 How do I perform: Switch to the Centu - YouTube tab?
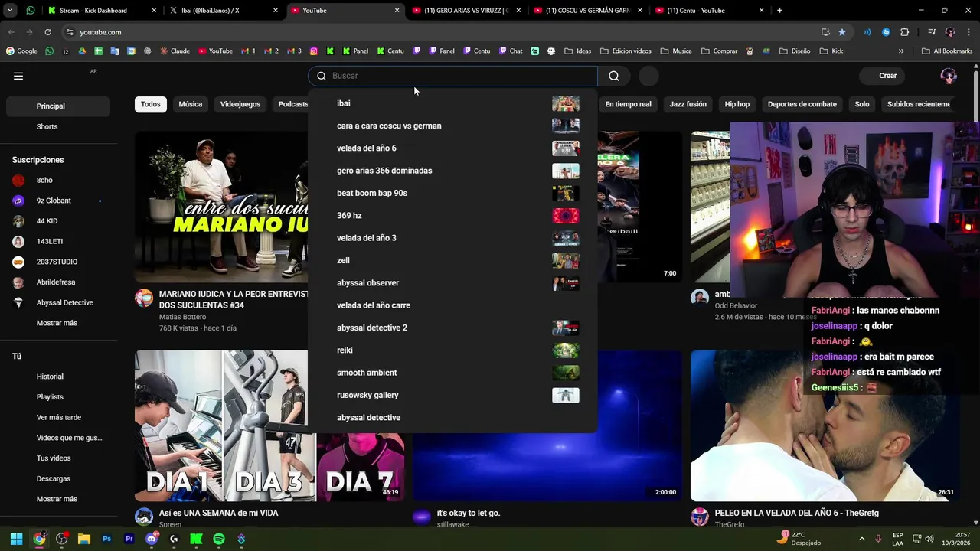709,11
